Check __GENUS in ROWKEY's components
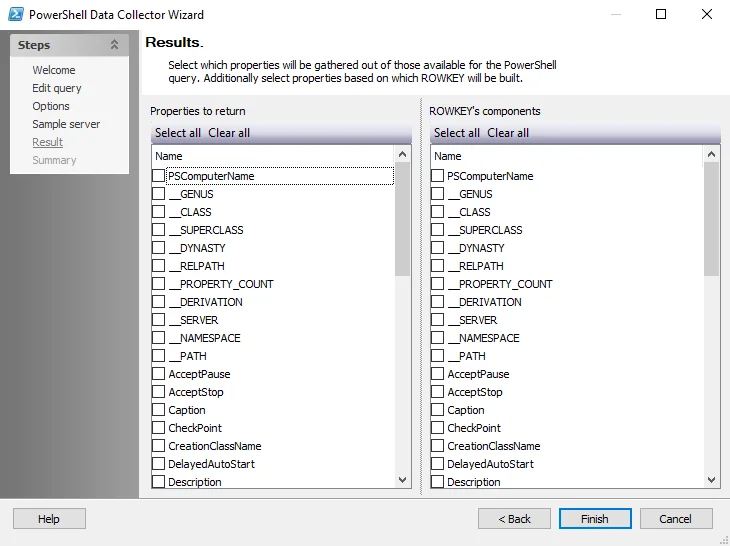The width and height of the screenshot is (730, 546). pyautogui.click(x=438, y=194)
